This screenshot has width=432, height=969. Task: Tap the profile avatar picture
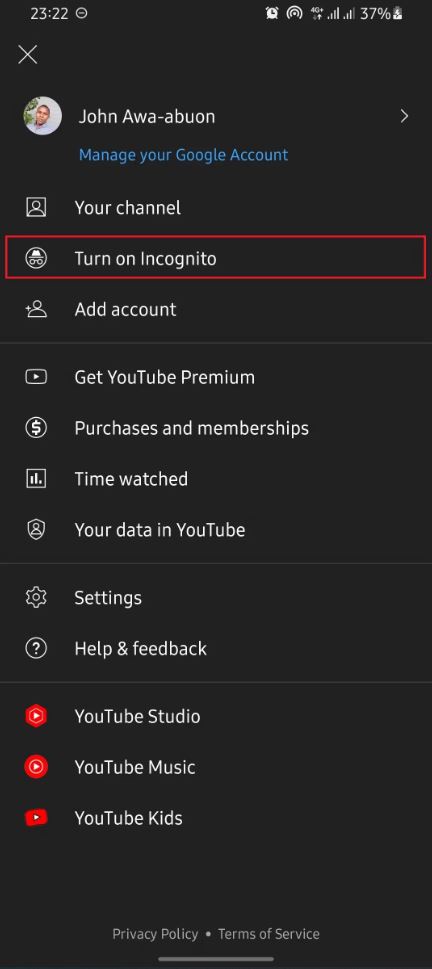(x=43, y=116)
